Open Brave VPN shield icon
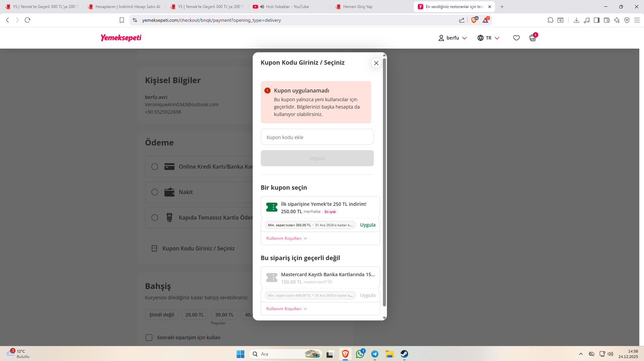Screen dimensions: 644x361 tap(627, 20)
